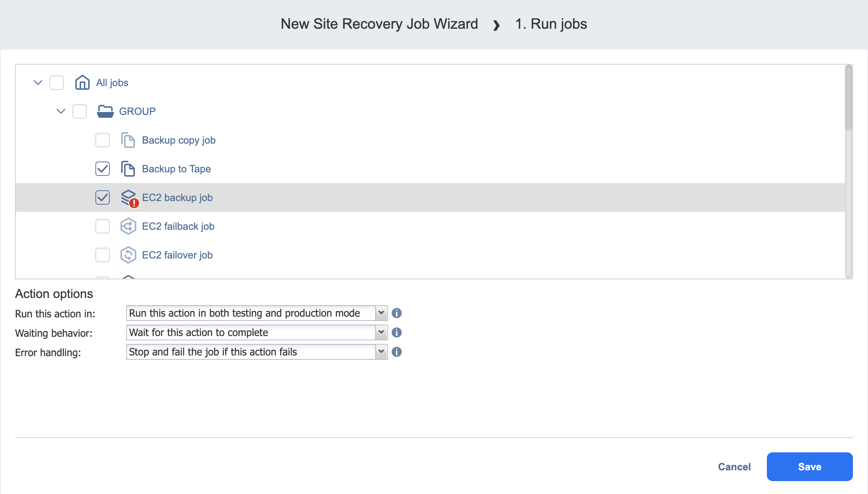Select the EC2 failback job label
Viewport: 868px width, 494px height.
[x=178, y=226]
